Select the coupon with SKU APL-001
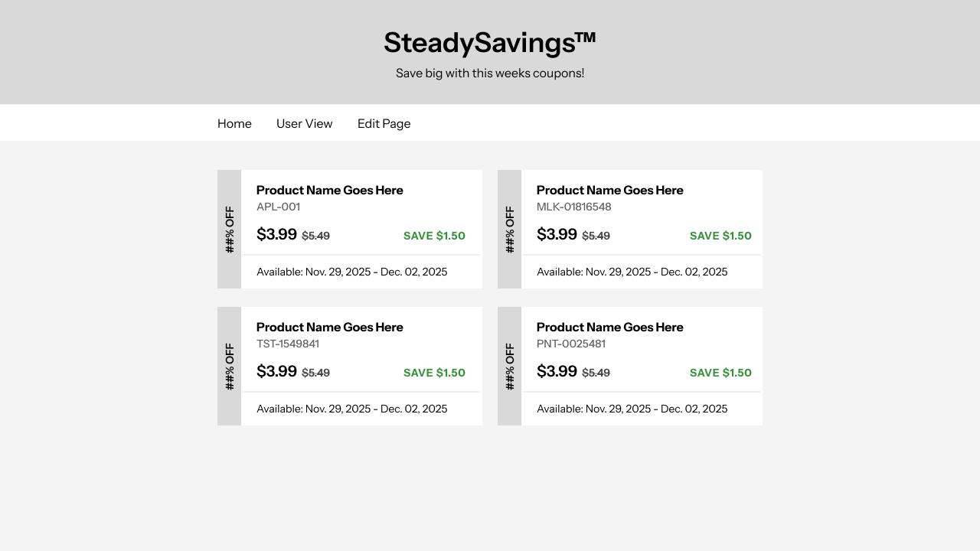The image size is (980, 551). [362, 230]
